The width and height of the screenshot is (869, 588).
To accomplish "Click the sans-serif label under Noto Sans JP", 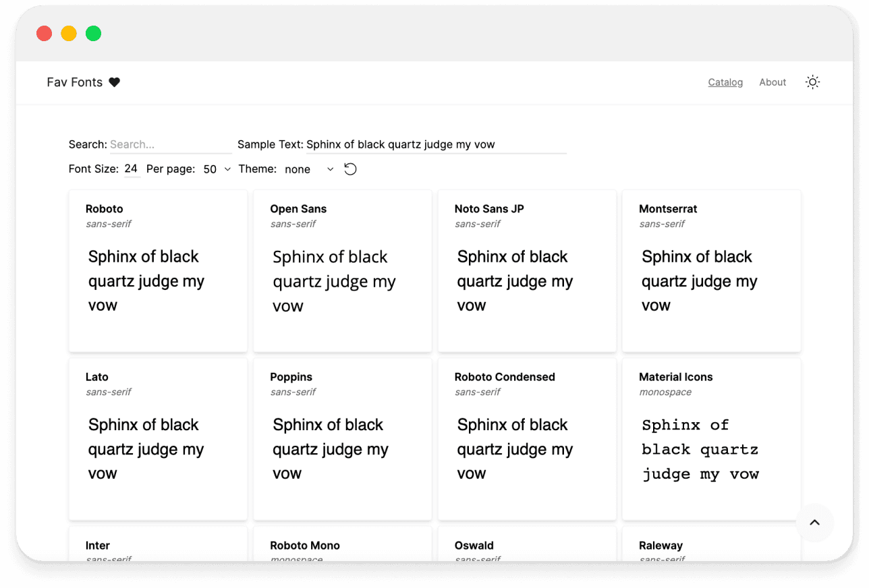I will [x=478, y=224].
